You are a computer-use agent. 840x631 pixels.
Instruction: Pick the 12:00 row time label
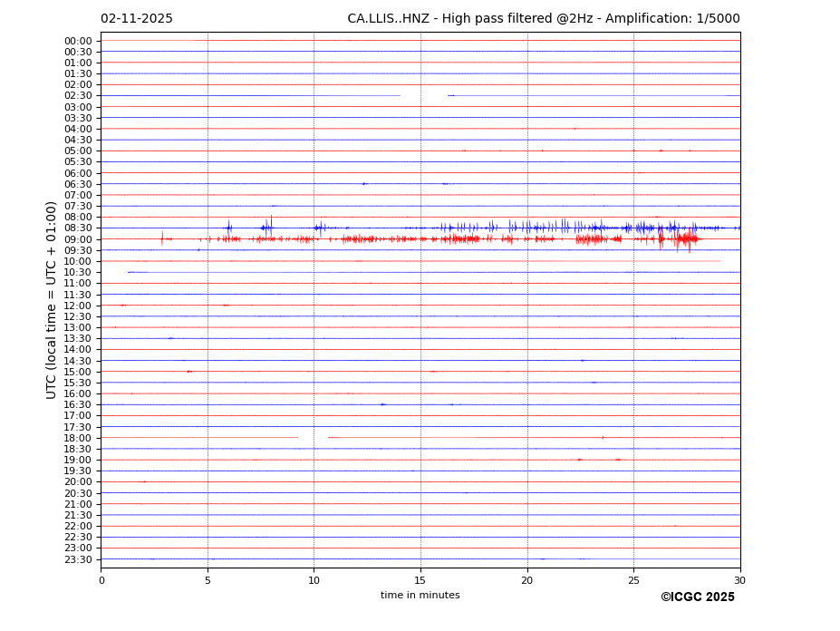coord(77,306)
